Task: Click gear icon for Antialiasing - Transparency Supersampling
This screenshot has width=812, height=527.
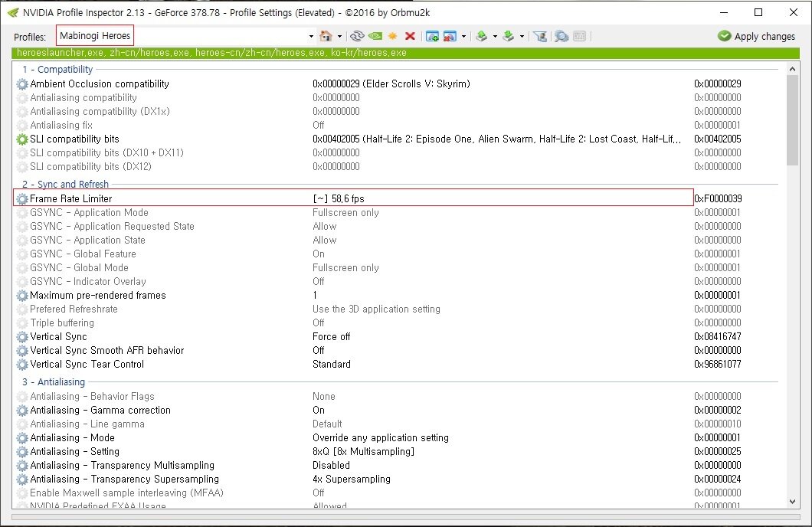Action: (x=21, y=480)
